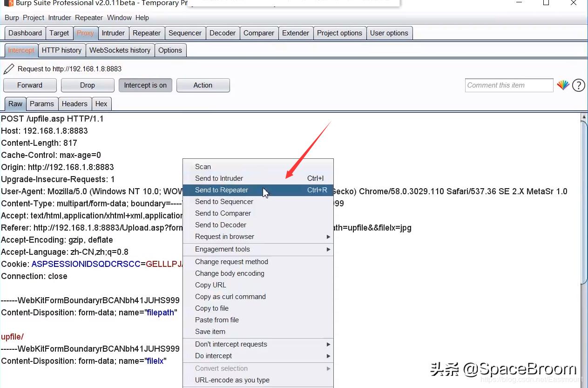Click the Comment this item field
This screenshot has height=388, width=588.
509,85
